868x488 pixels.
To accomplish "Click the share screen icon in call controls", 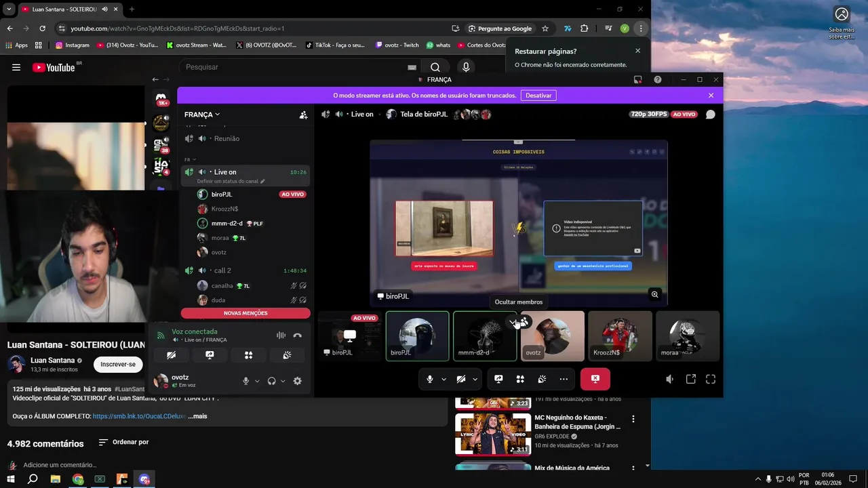I will [x=498, y=380].
